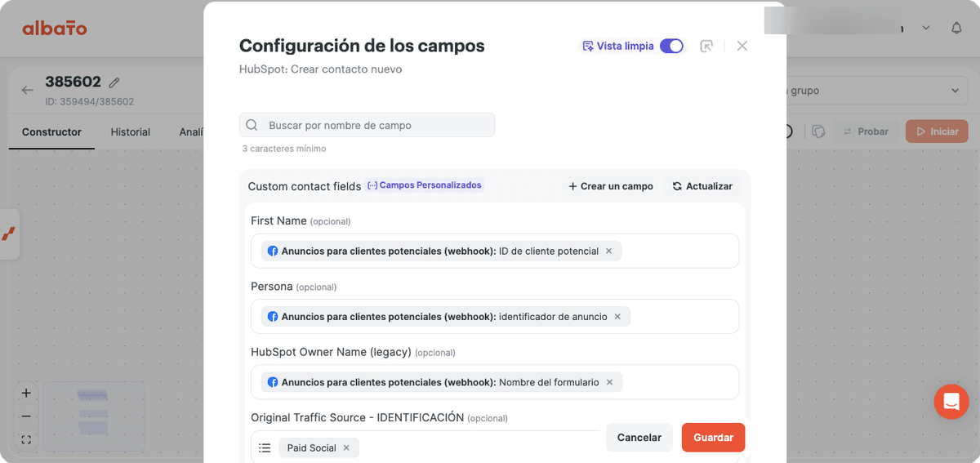Click the identificador de anuncio chip
980x463 pixels.
click(446, 316)
